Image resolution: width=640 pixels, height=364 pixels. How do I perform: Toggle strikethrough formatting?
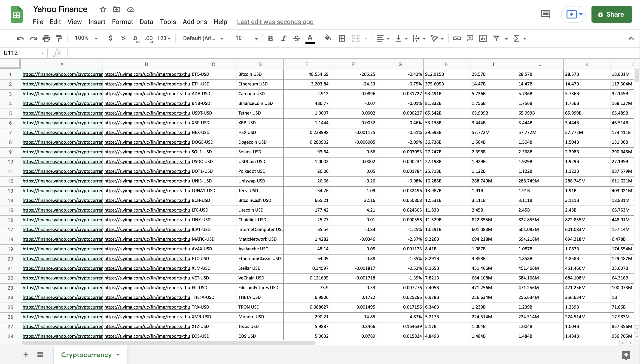(297, 38)
